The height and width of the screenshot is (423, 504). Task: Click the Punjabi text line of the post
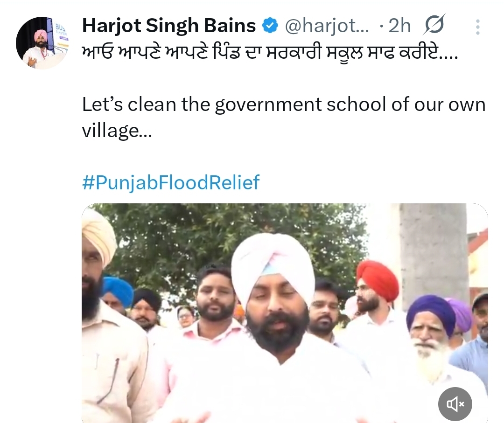(x=270, y=53)
